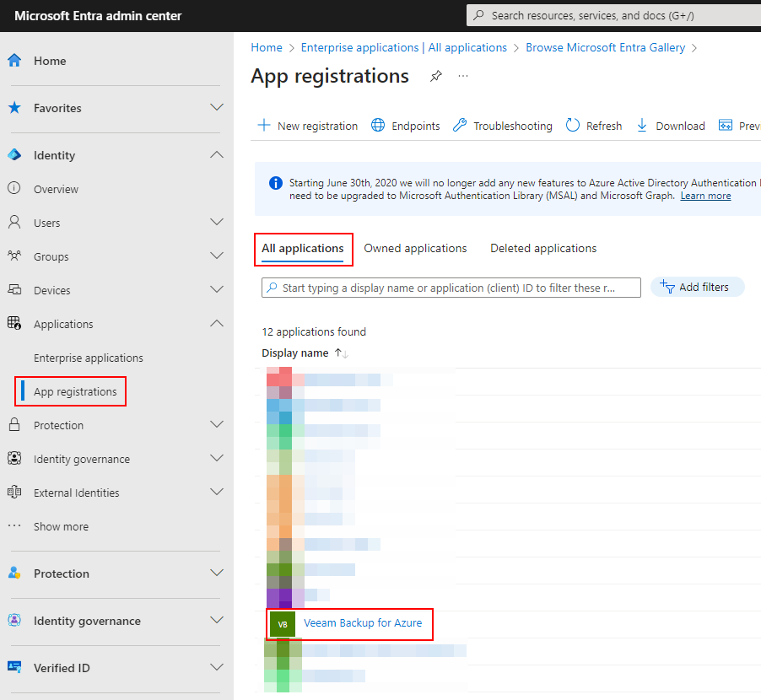Click the Favorites star icon
This screenshot has width=761, height=700.
tap(14, 108)
